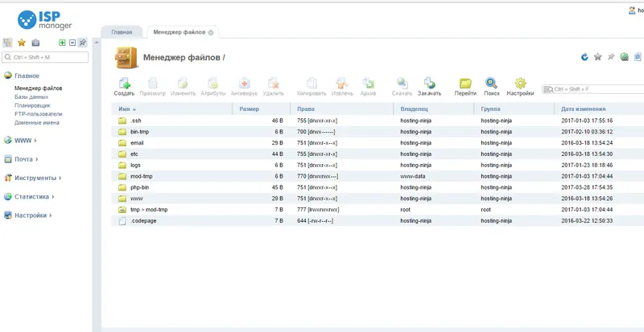Select the php-bin folder row
Image resolution: width=644 pixels, height=332 pixels.
pos(378,187)
